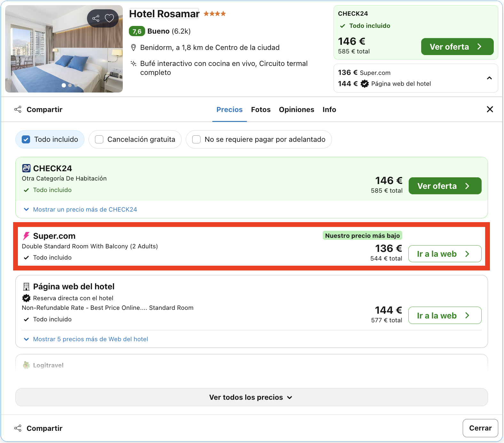
Task: Click Ver oferta in top CHECK24 box
Action: (457, 47)
